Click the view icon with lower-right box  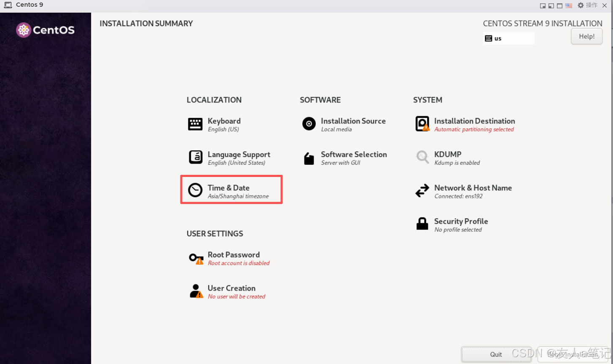point(543,5)
